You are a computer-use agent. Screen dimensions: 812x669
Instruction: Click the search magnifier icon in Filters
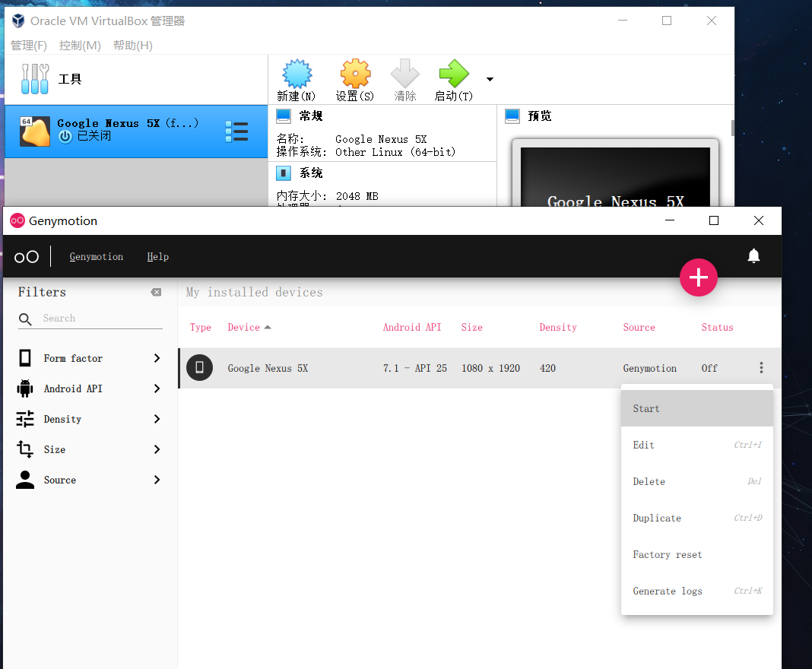[x=25, y=319]
